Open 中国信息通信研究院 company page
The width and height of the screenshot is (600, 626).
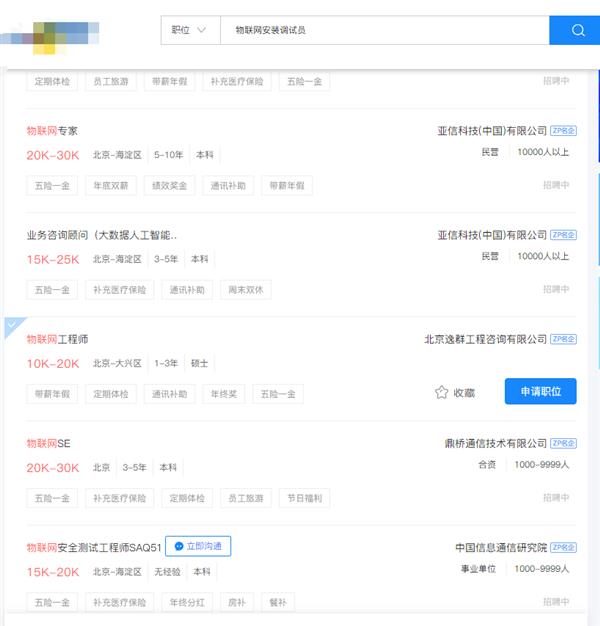coord(501,548)
